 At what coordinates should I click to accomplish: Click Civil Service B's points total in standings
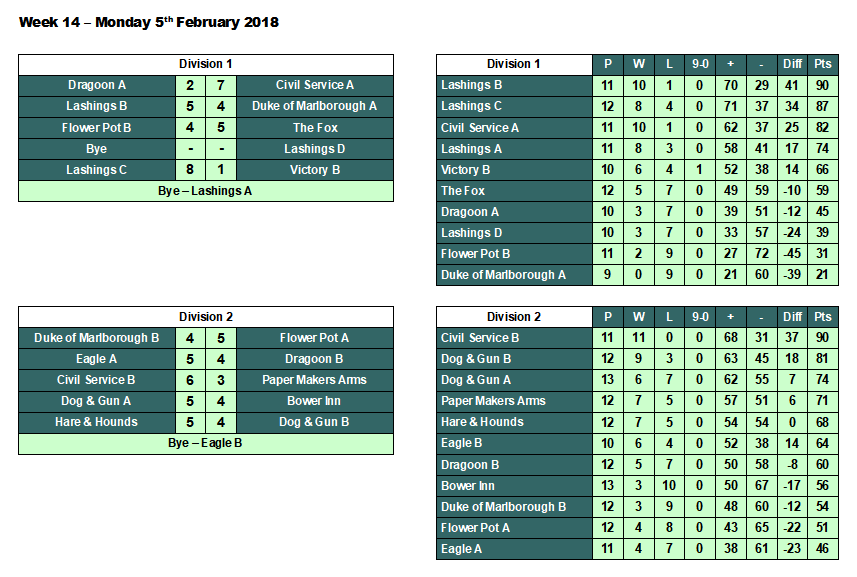coord(822,338)
